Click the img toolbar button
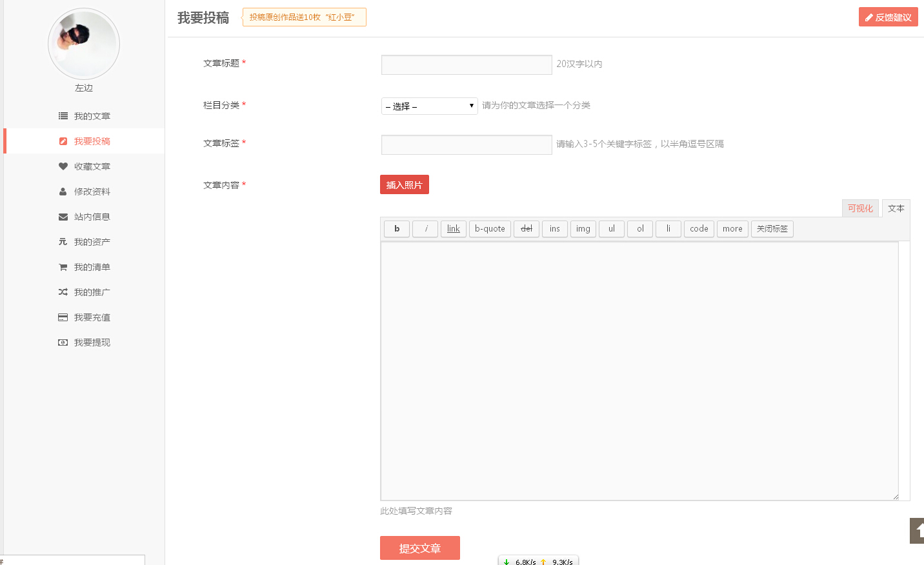Image resolution: width=924 pixels, height=565 pixels. 583,229
